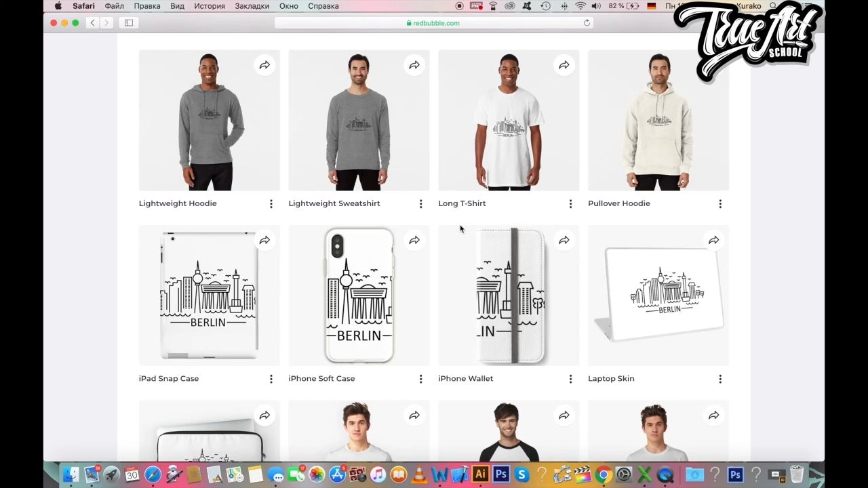Open iTunes from the Dock

coord(378,474)
